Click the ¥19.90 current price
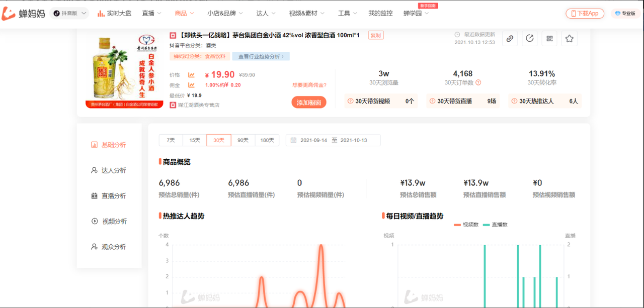Viewport: 644px width, 308px height. [x=220, y=75]
